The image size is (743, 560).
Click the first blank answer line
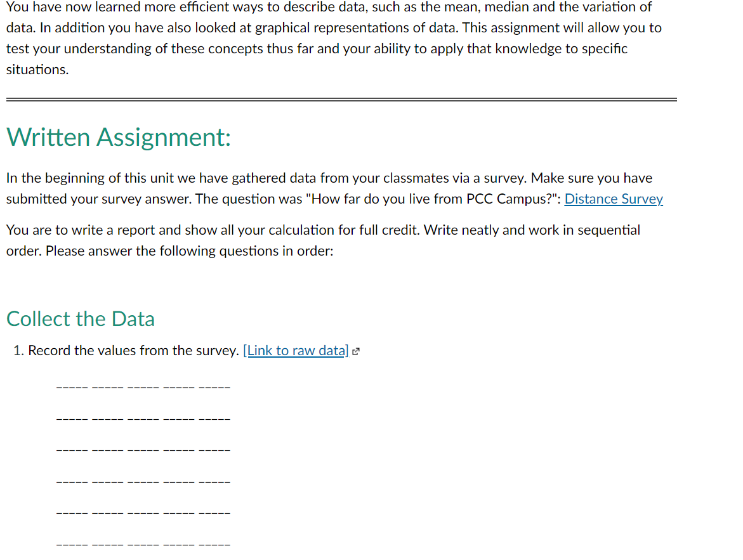pos(143,387)
